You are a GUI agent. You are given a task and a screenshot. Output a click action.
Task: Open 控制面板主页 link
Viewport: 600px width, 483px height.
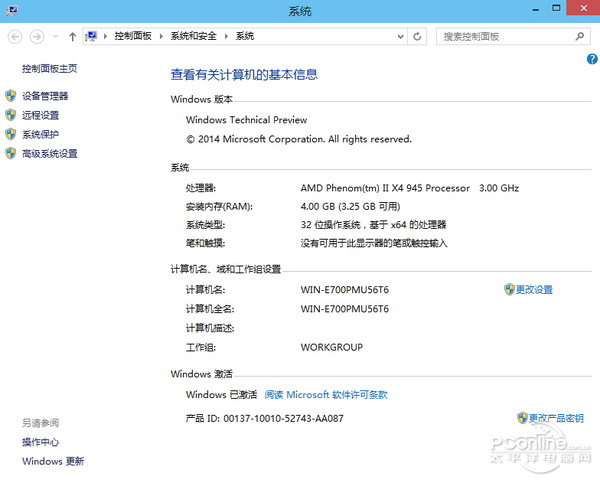(x=49, y=69)
